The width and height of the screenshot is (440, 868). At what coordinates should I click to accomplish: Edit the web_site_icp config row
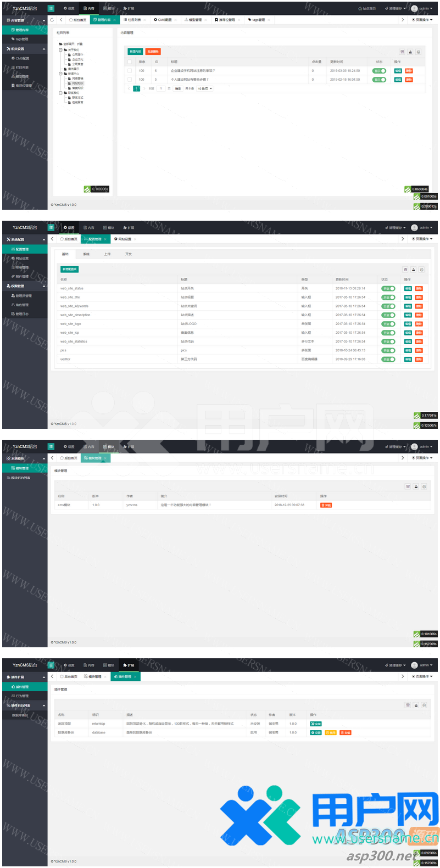pyautogui.click(x=408, y=333)
